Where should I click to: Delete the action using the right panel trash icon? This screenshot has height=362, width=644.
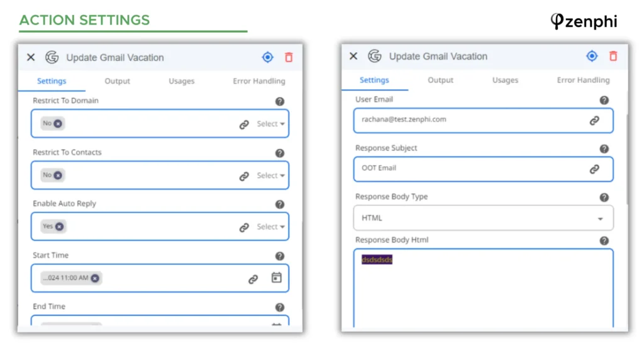tap(613, 56)
